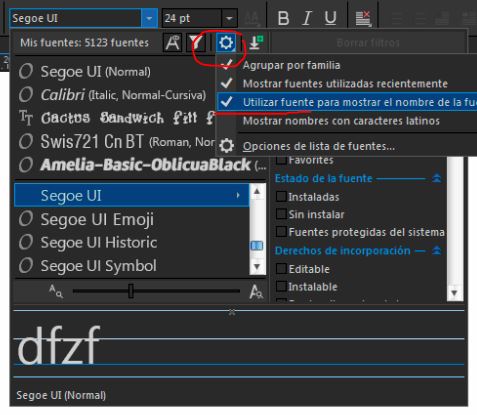Image resolution: width=477 pixels, height=415 pixels.
Task: Check the Sin instalar checkbox
Action: pyautogui.click(x=281, y=214)
